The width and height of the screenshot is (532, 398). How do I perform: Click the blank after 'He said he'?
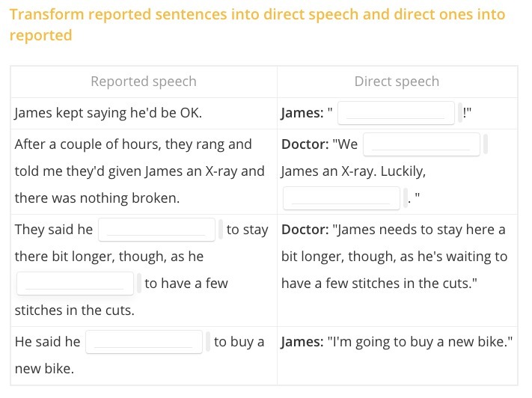(x=144, y=342)
